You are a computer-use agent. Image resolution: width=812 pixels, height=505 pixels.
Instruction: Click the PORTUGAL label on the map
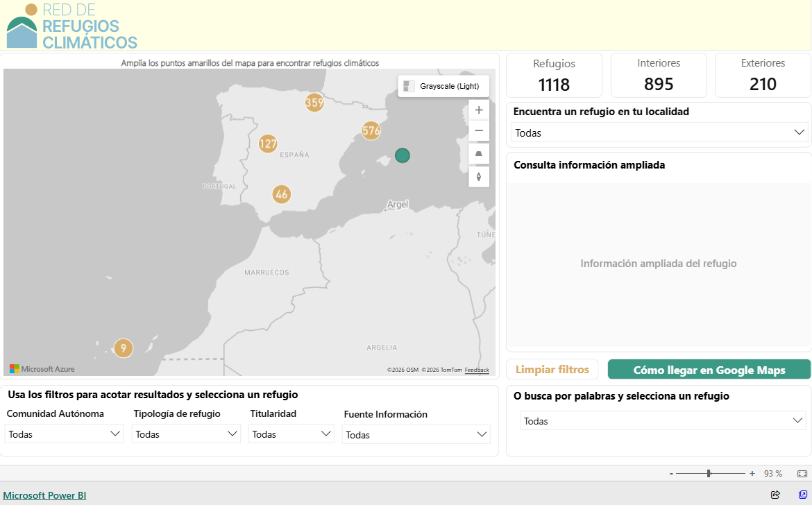(219, 187)
